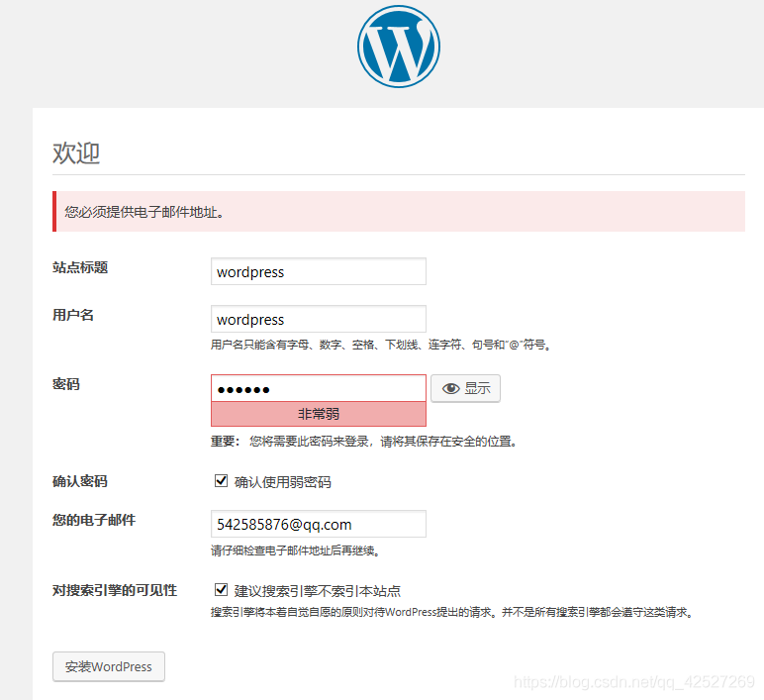The image size is (764, 700).
Task: Click the 对搜索引擎的可见性 label
Action: 115,590
